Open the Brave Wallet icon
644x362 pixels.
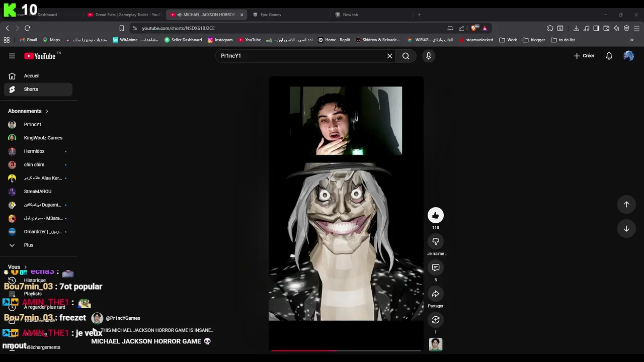606,28
